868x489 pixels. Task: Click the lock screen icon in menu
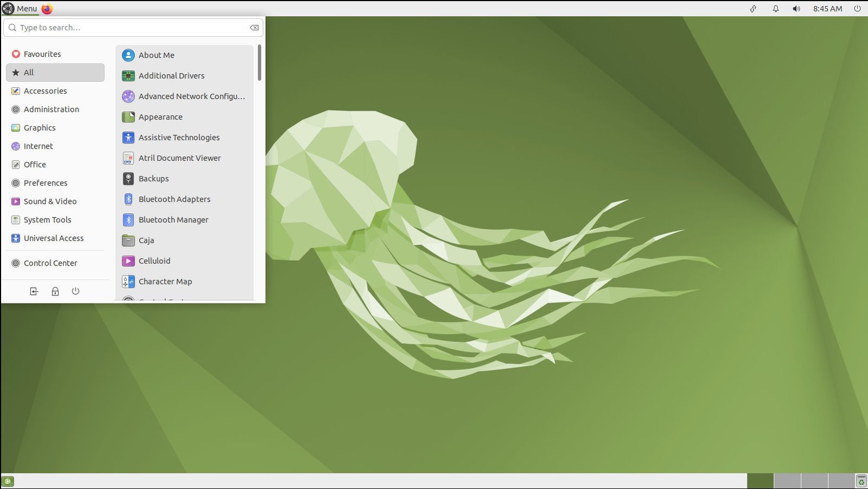55,292
